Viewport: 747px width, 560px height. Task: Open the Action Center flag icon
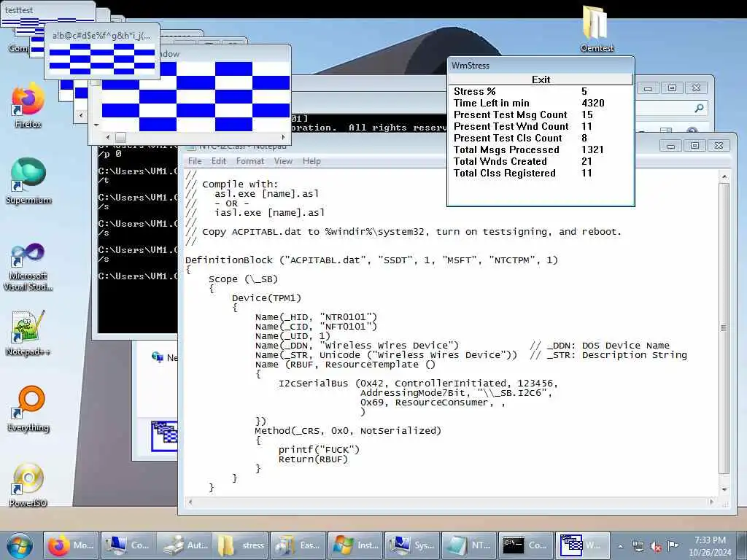[x=673, y=545]
